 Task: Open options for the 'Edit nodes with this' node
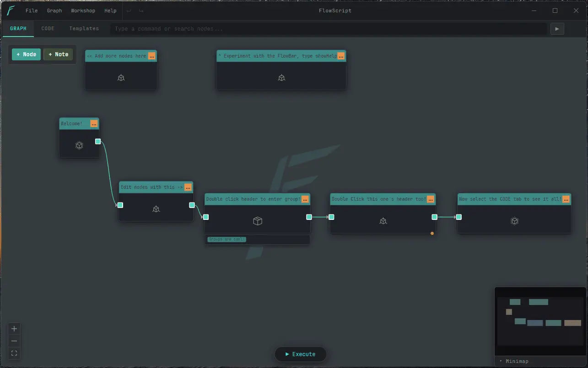188,187
